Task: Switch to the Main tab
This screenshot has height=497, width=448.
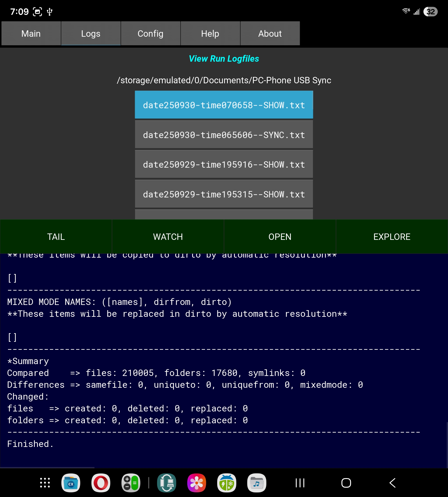Action: tap(31, 33)
